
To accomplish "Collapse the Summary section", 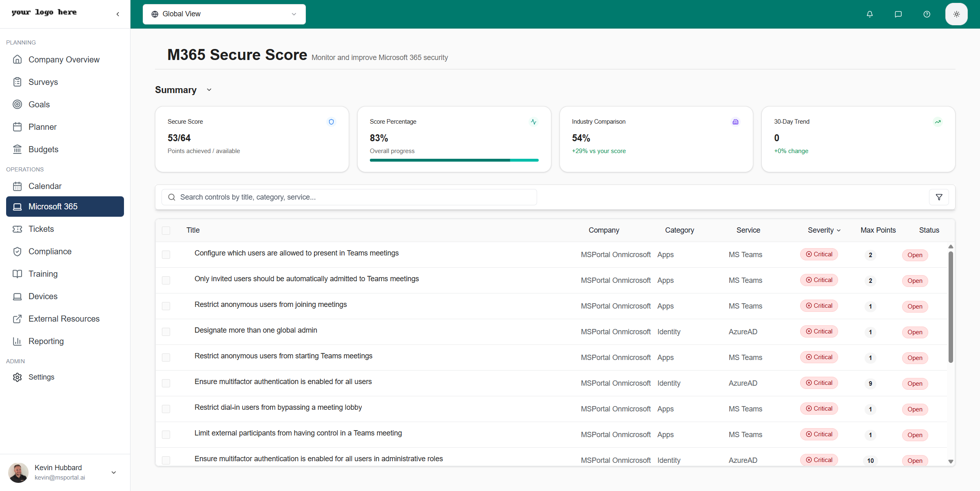I will (x=209, y=90).
